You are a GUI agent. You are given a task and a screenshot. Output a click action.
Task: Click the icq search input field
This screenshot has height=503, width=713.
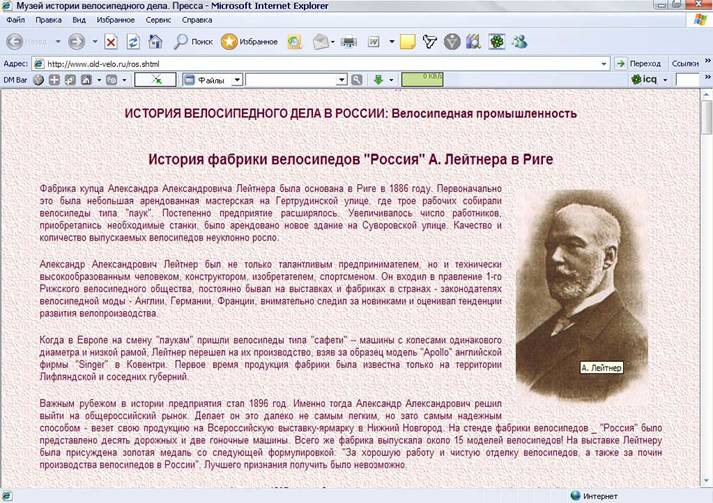[688, 80]
